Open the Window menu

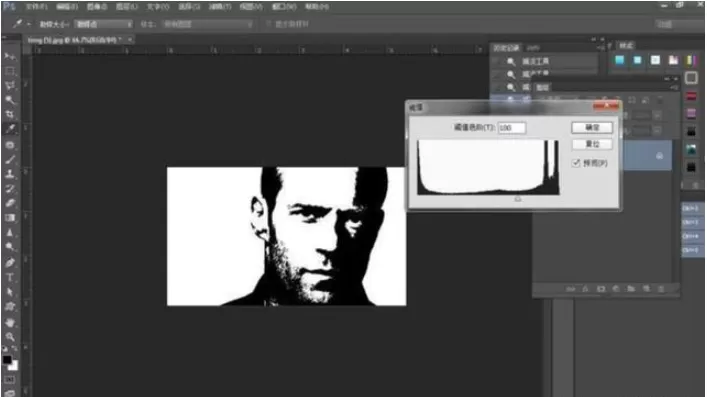(x=284, y=7)
